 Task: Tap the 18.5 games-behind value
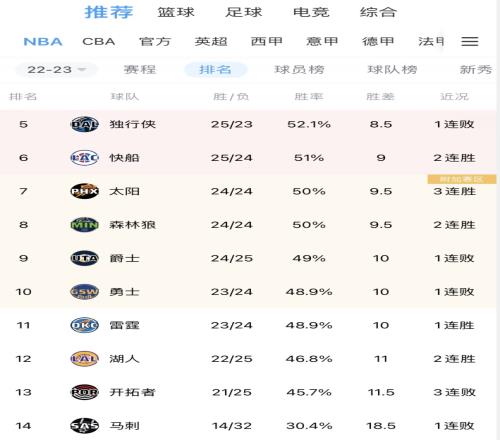pyautogui.click(x=381, y=426)
